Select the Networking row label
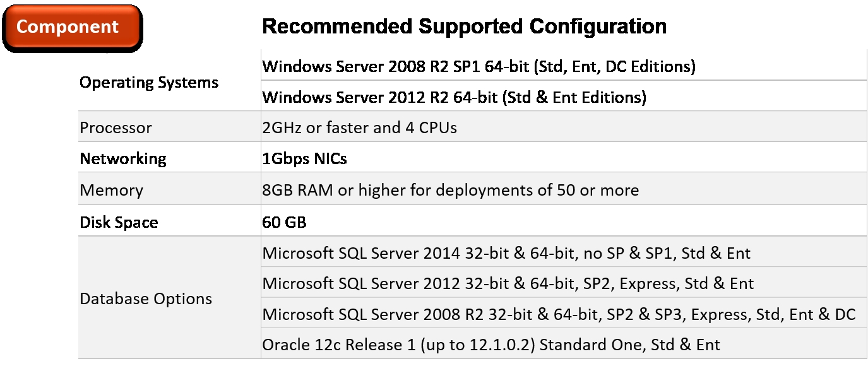The height and width of the screenshot is (366, 868). [123, 159]
